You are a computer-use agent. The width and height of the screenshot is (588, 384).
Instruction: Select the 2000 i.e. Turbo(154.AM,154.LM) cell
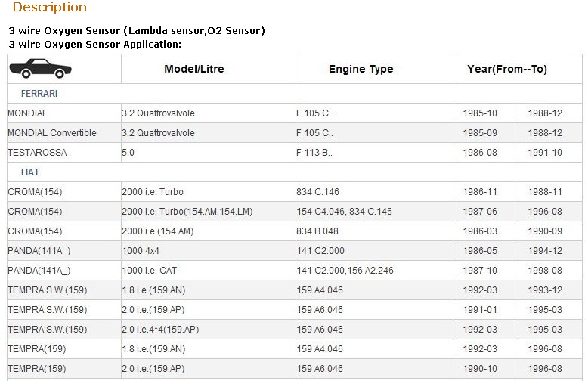(x=187, y=212)
